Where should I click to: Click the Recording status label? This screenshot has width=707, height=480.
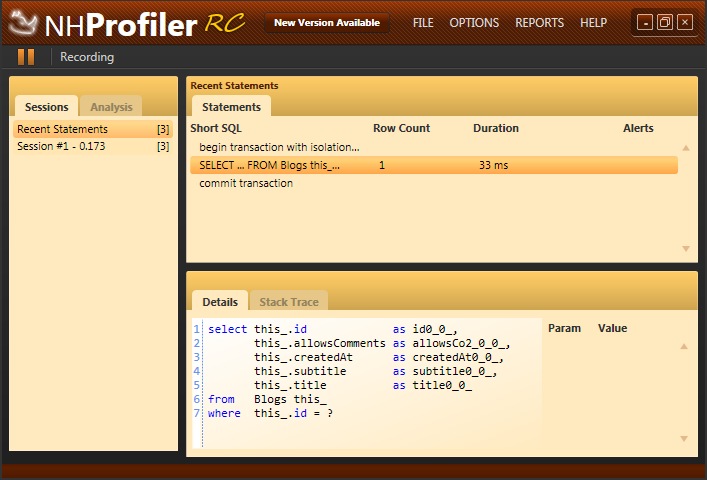click(x=87, y=57)
